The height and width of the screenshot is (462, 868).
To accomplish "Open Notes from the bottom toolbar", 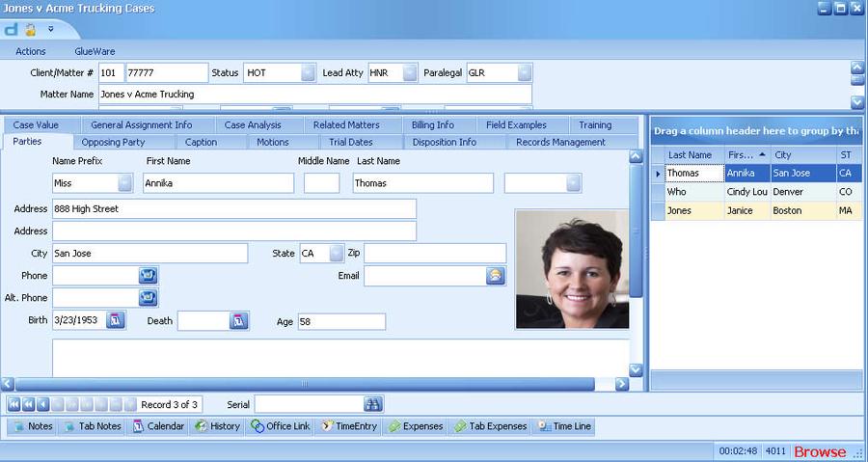I will [33, 426].
